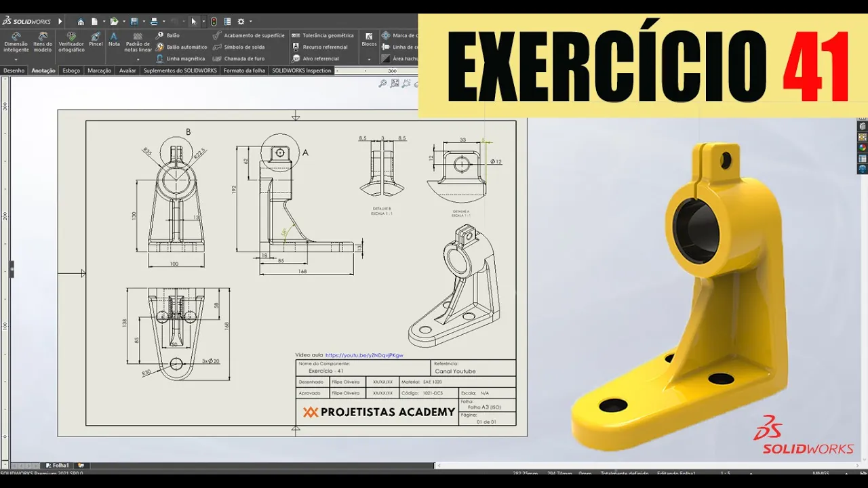
Task: Click the Select cursor tool
Action: (194, 22)
